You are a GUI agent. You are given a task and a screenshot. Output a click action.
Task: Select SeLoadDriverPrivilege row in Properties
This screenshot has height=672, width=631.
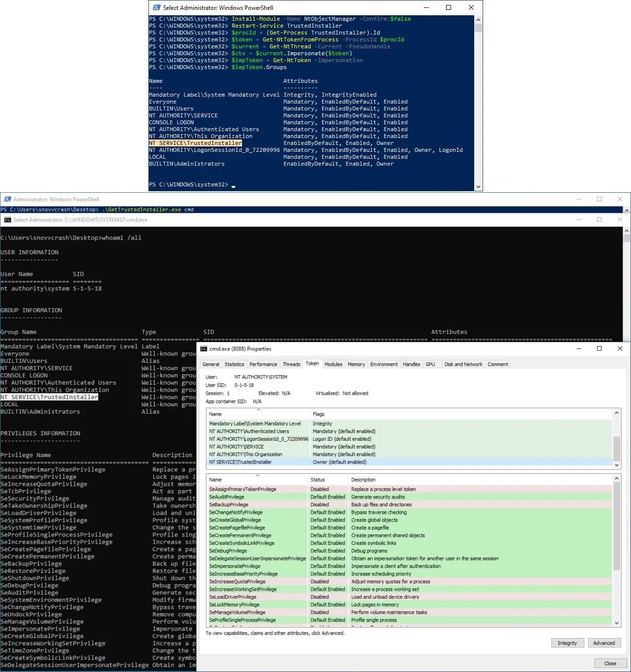(409, 597)
